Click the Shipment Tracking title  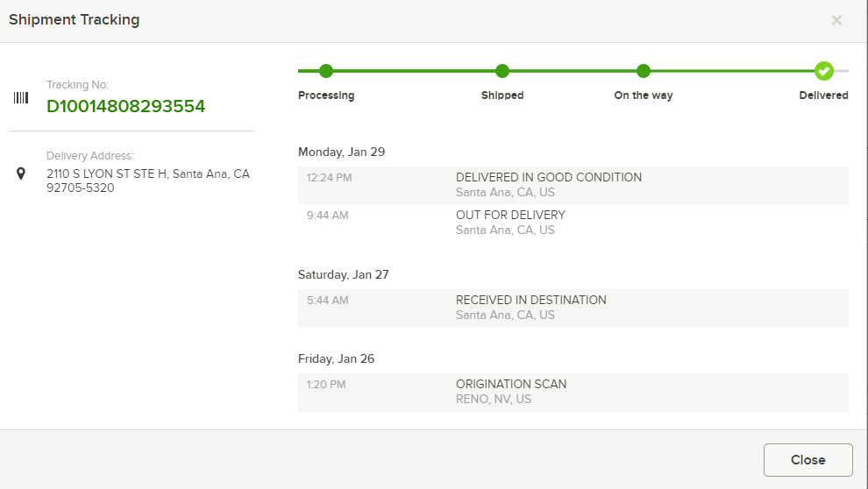[75, 20]
